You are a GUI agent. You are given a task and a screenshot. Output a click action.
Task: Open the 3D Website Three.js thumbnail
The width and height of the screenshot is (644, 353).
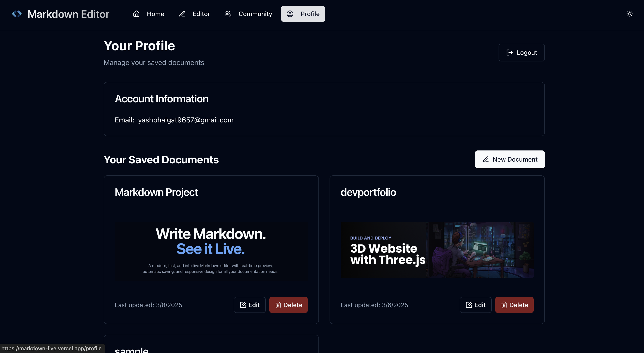[x=437, y=250]
